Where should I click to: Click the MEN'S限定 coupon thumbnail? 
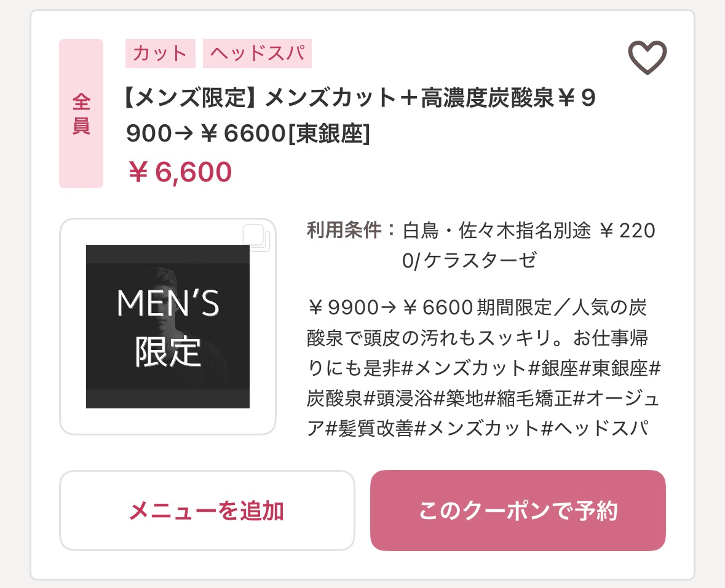[x=168, y=327]
